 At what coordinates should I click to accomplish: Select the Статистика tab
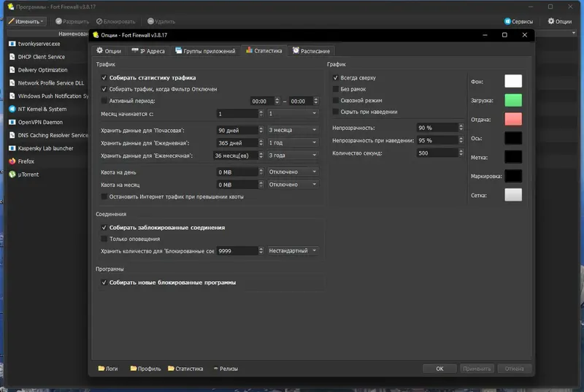point(264,50)
